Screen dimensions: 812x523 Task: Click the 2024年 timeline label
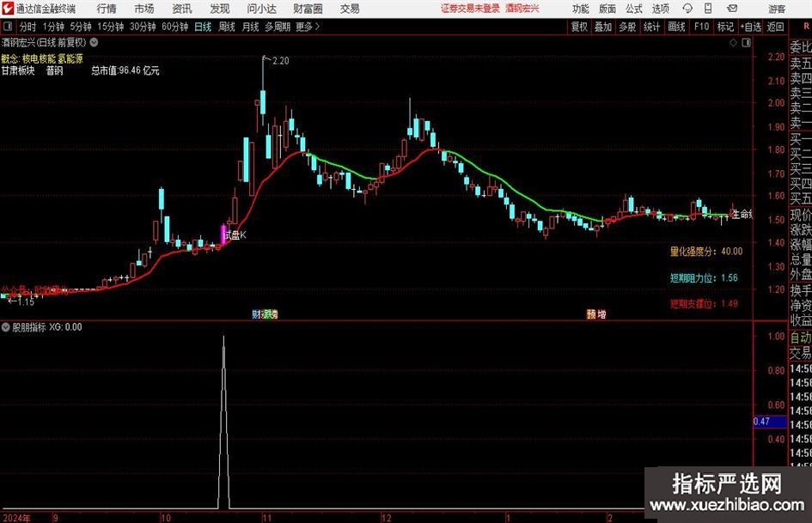[17, 517]
